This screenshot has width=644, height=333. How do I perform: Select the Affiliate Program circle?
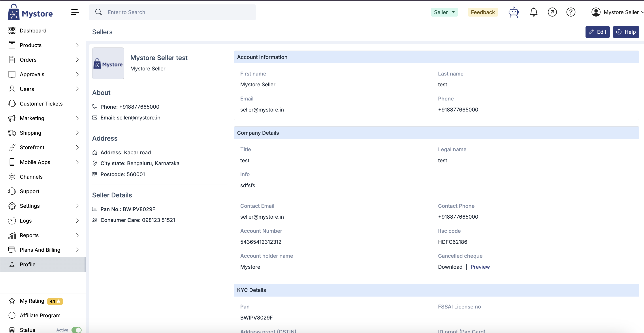pyautogui.click(x=12, y=316)
